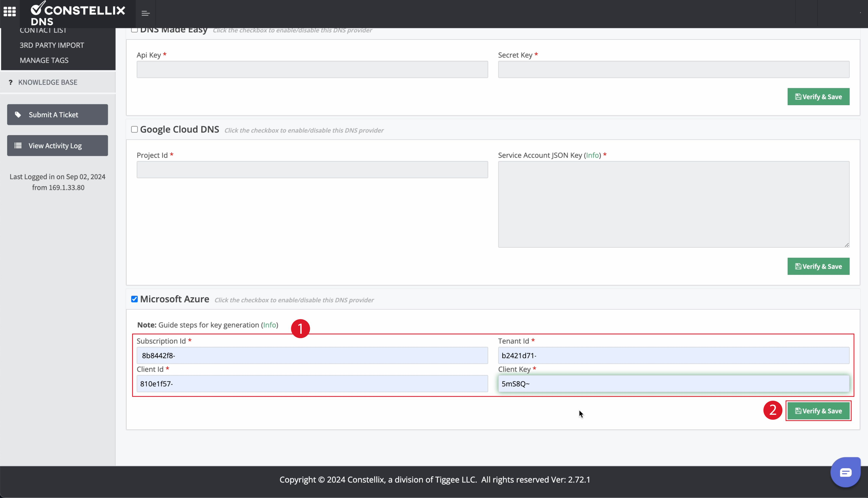Open the chat support bubble

pos(845,472)
